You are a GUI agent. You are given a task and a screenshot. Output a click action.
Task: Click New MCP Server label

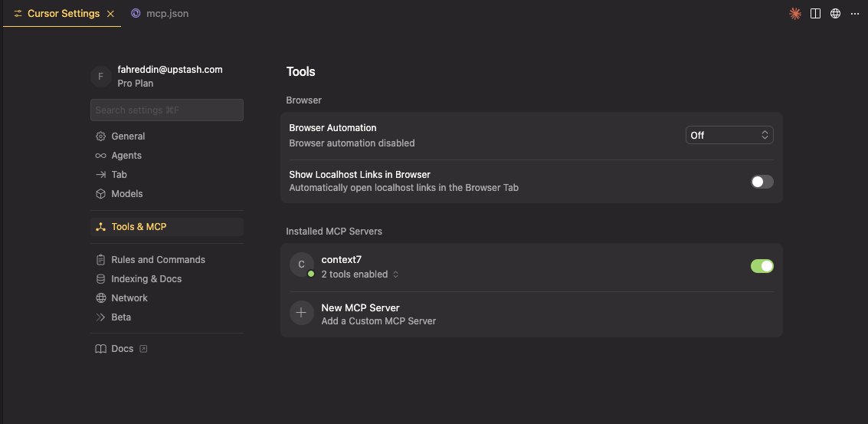(x=360, y=307)
